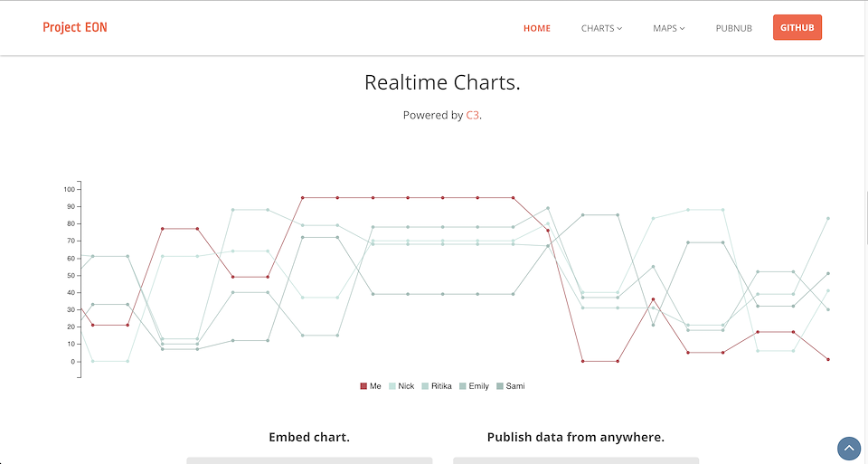Click the Sami legend color swatch
Screen dimensions: 868x464
point(500,386)
